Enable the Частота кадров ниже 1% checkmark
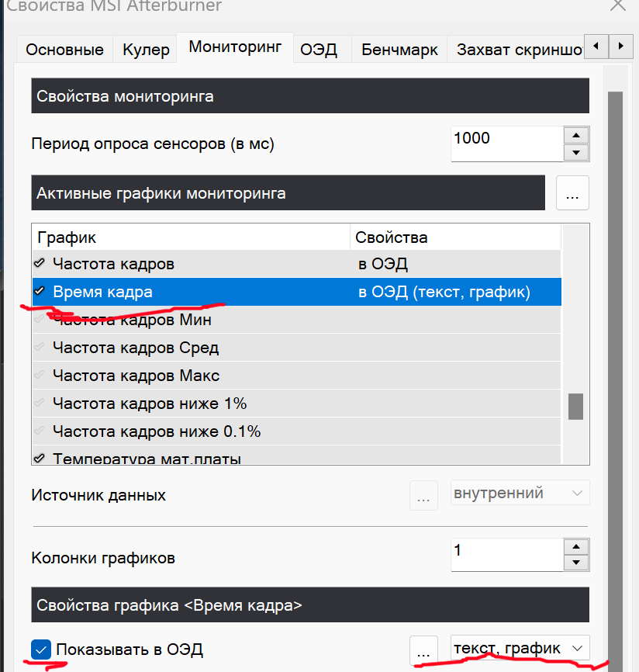Image resolution: width=639 pixels, height=672 pixels. [40, 403]
